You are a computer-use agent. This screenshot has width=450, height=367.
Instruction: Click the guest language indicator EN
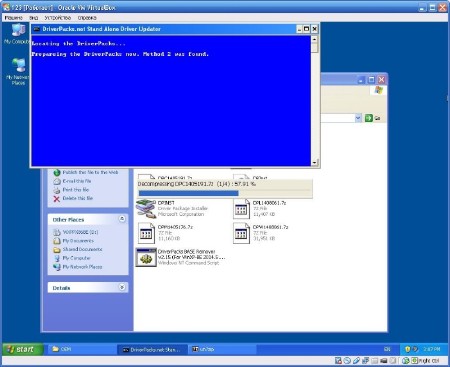[x=387, y=349]
